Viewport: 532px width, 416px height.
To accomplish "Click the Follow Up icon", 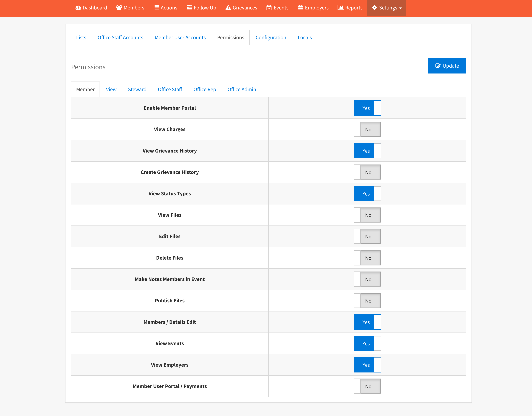I will click(189, 8).
